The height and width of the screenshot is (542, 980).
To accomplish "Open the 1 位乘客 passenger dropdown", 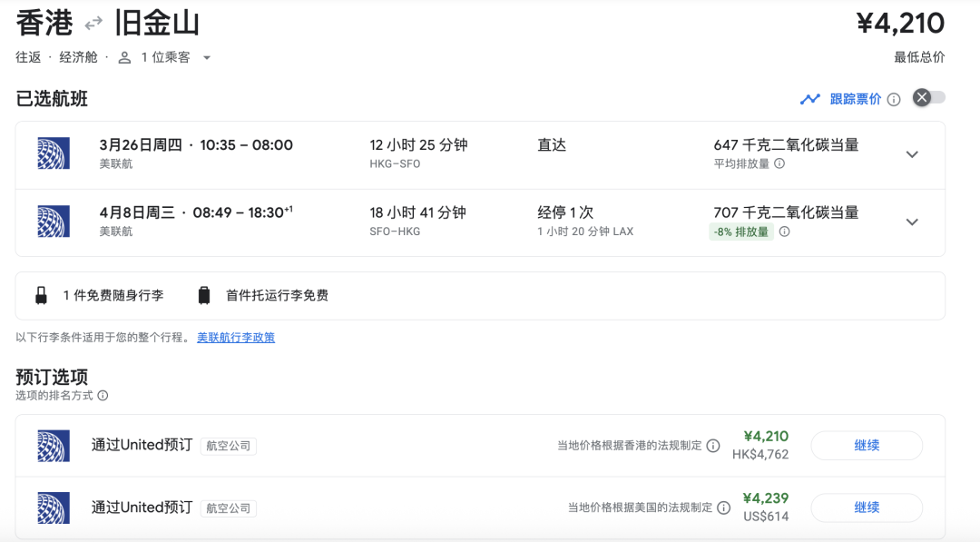I will coord(166,57).
